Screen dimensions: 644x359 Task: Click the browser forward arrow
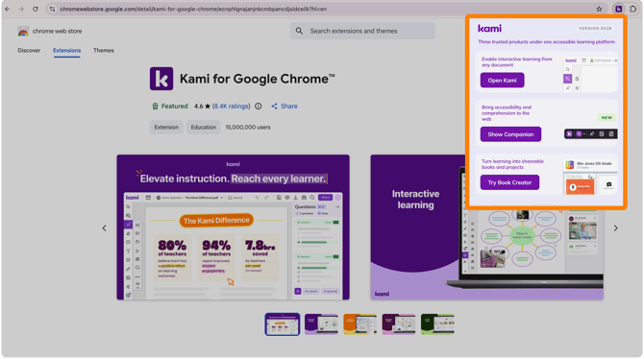coord(21,9)
